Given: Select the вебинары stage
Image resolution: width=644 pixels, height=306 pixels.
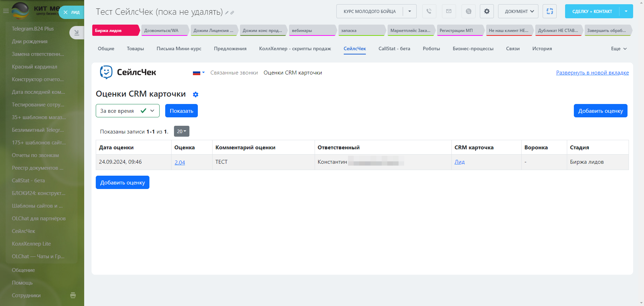Looking at the screenshot, I should [313, 30].
